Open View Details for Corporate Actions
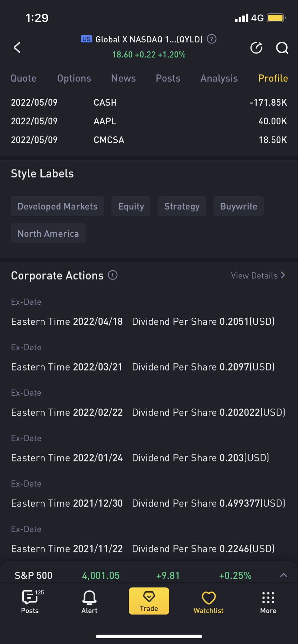The image size is (298, 644). point(258,276)
